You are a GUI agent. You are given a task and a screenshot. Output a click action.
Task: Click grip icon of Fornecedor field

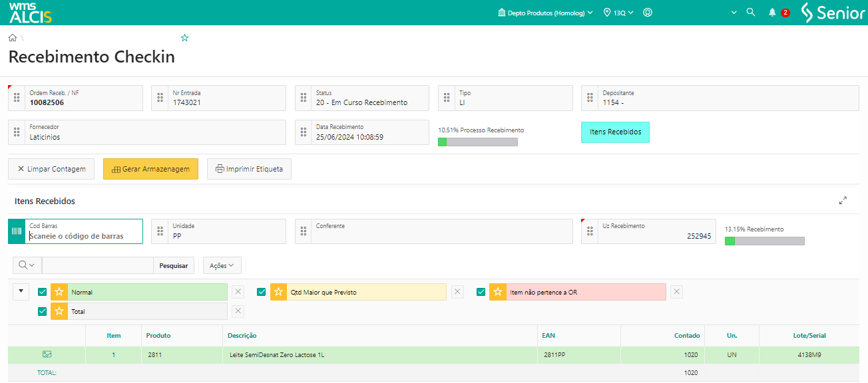tap(17, 132)
